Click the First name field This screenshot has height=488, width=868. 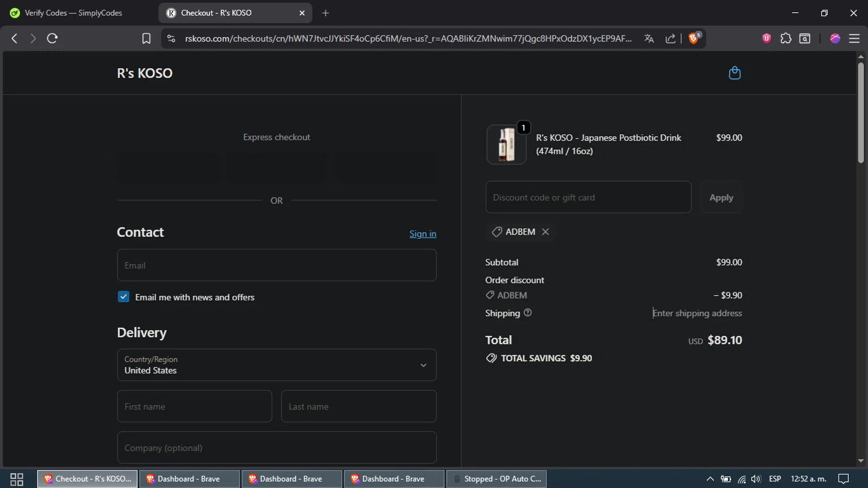194,406
